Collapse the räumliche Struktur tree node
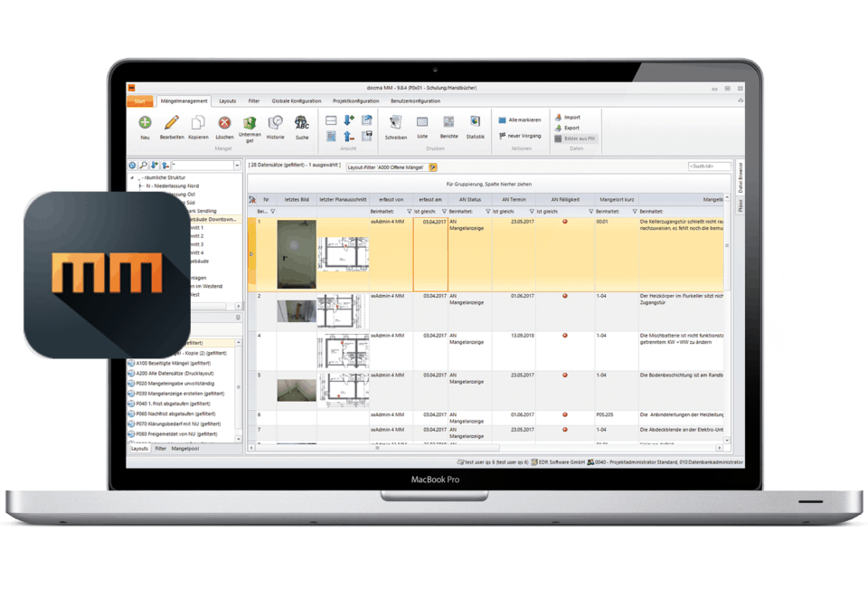 (132, 178)
